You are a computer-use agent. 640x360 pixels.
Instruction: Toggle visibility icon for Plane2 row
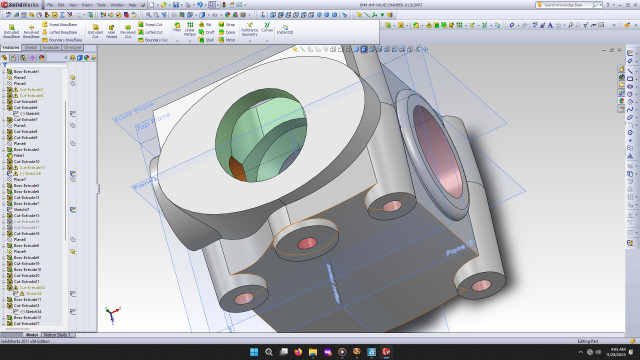(73, 77)
